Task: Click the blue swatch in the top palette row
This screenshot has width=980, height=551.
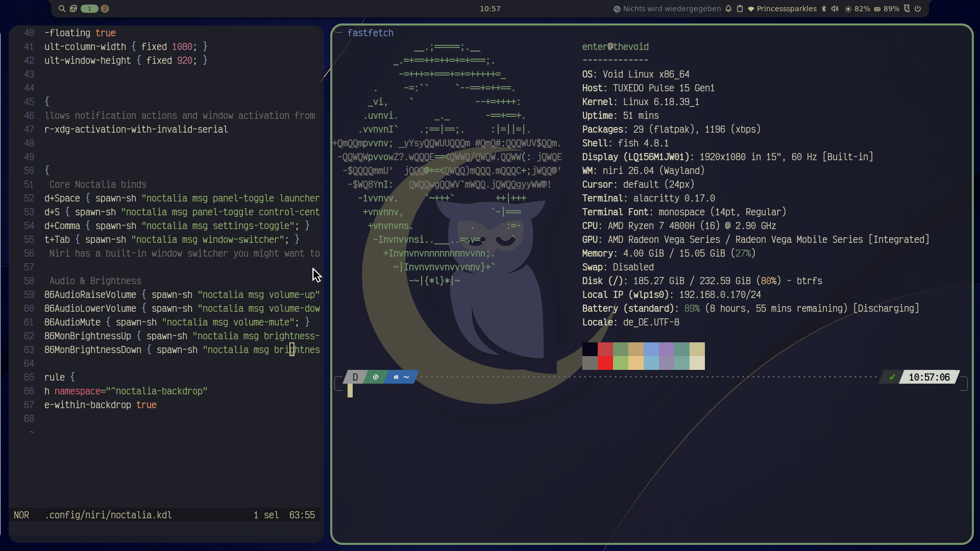Action: click(x=651, y=349)
